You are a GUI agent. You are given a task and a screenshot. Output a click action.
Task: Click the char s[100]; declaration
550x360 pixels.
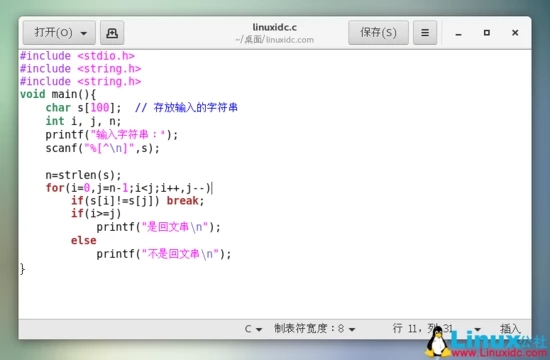click(83, 107)
